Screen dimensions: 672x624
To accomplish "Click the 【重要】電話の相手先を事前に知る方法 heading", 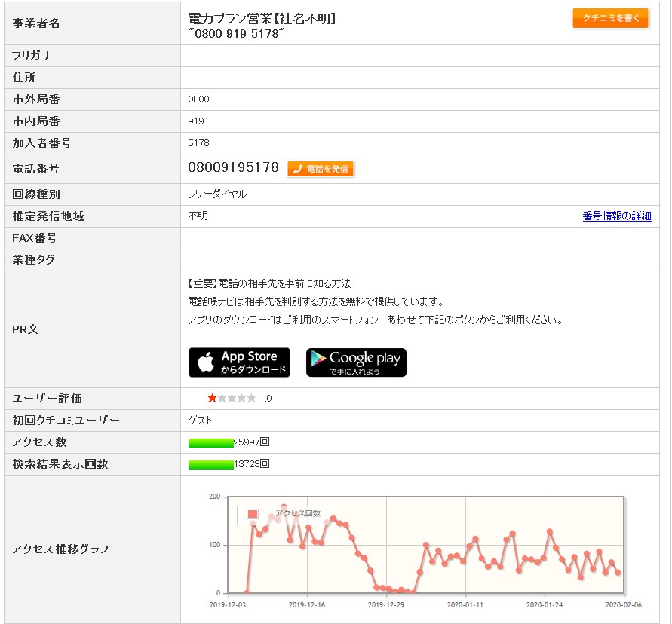I will tap(269, 283).
